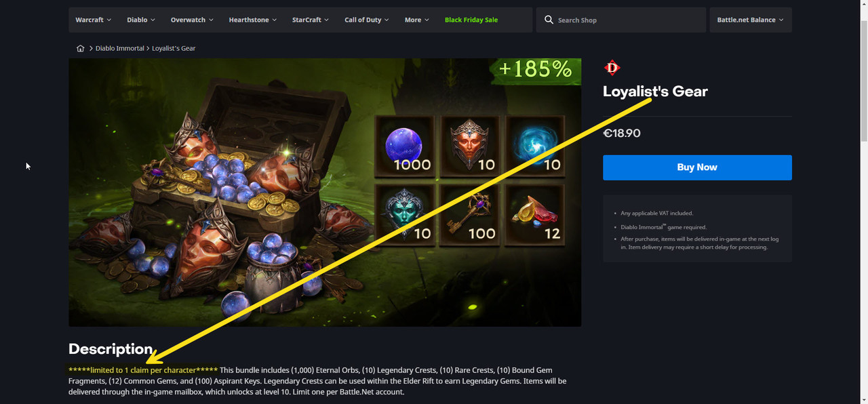This screenshot has height=404, width=868.
Task: Click the search magnifier icon
Action: point(549,20)
